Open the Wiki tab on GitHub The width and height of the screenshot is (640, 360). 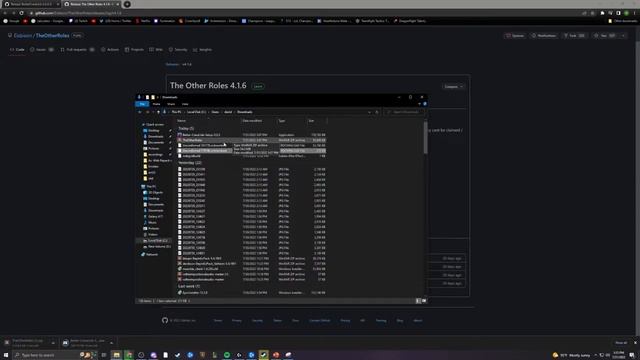156,50
